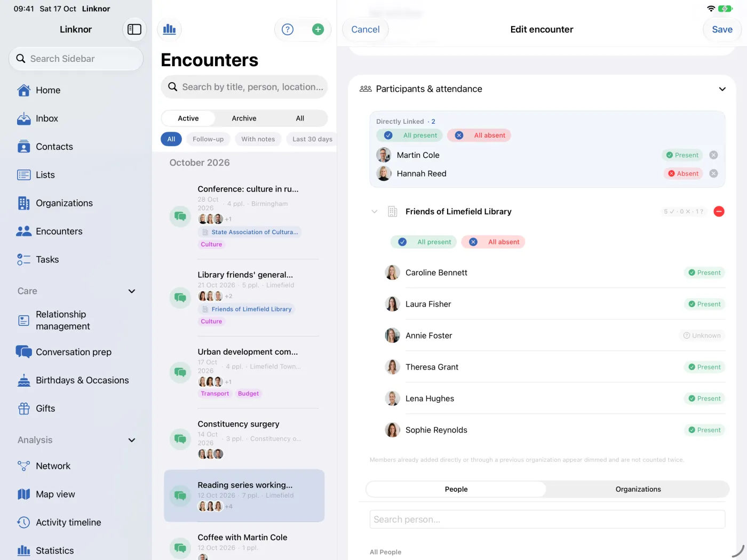Mark all Friends of Limefield Library members absent
Image resolution: width=747 pixels, height=560 pixels.
[x=494, y=242]
